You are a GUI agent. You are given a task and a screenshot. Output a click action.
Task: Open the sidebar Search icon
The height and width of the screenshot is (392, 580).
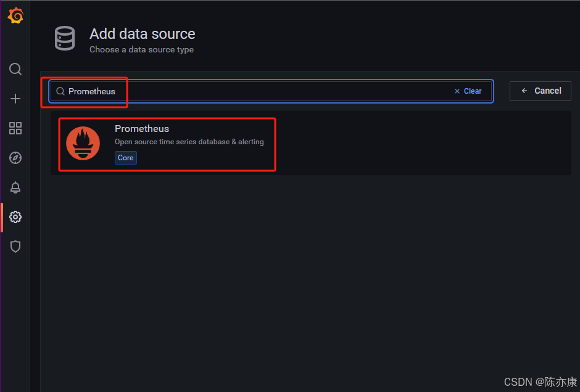[x=15, y=68]
